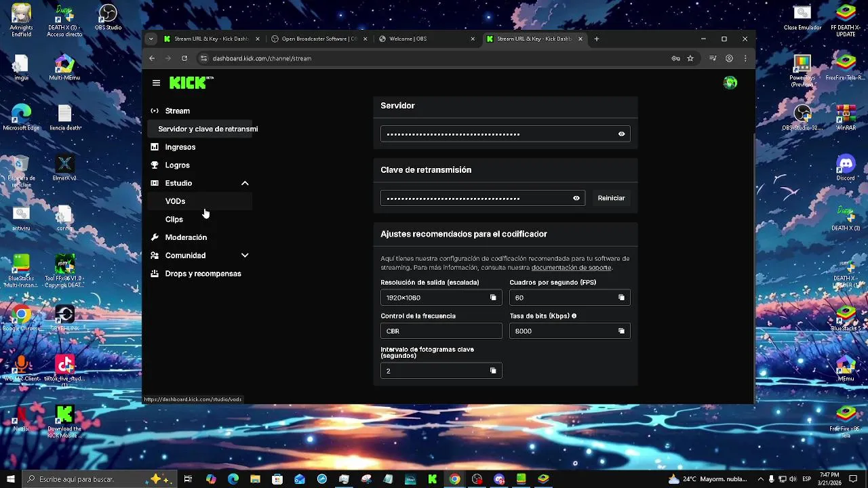Viewport: 868px width, 488px height.
Task: Bookmark this page with the star
Action: (690, 58)
